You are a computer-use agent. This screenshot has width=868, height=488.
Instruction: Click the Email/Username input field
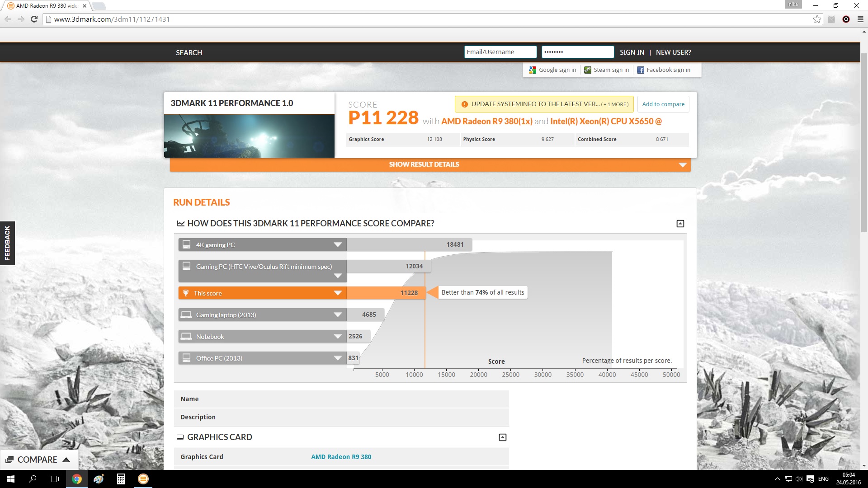pyautogui.click(x=500, y=52)
